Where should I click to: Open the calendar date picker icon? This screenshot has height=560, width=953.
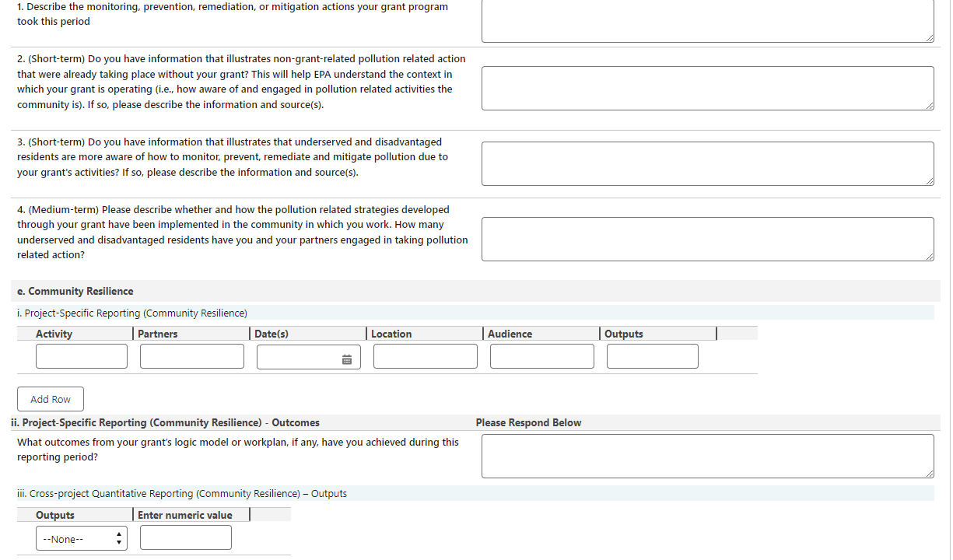(347, 360)
